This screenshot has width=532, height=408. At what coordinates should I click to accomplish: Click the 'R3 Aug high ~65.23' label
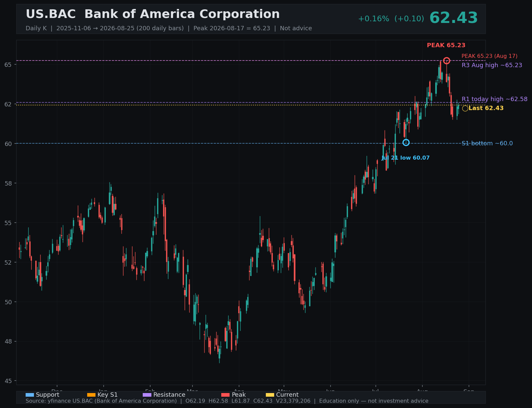(492, 65)
